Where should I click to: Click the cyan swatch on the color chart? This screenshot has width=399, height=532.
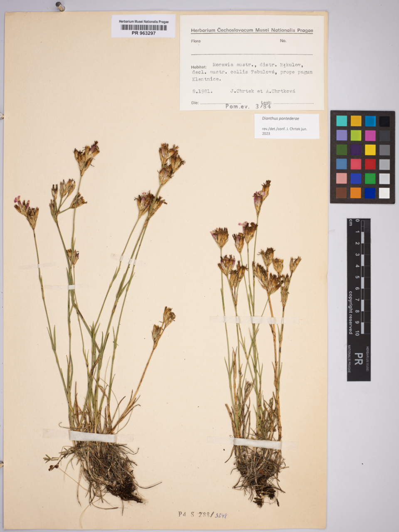click(341, 121)
